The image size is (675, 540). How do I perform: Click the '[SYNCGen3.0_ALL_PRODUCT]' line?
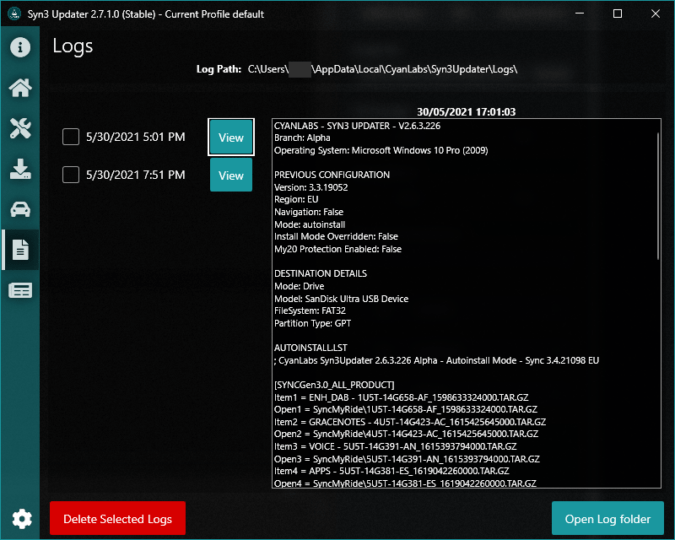(334, 385)
